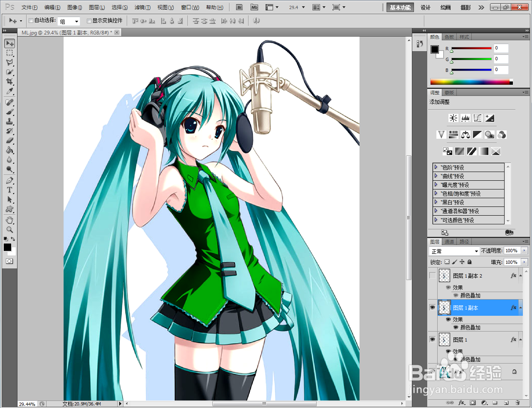532x408 pixels.
Task: Select the Crop tool
Action: [x=10, y=81]
